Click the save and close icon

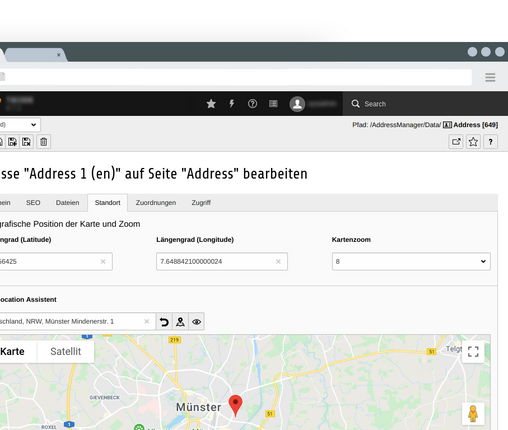[x=27, y=142]
